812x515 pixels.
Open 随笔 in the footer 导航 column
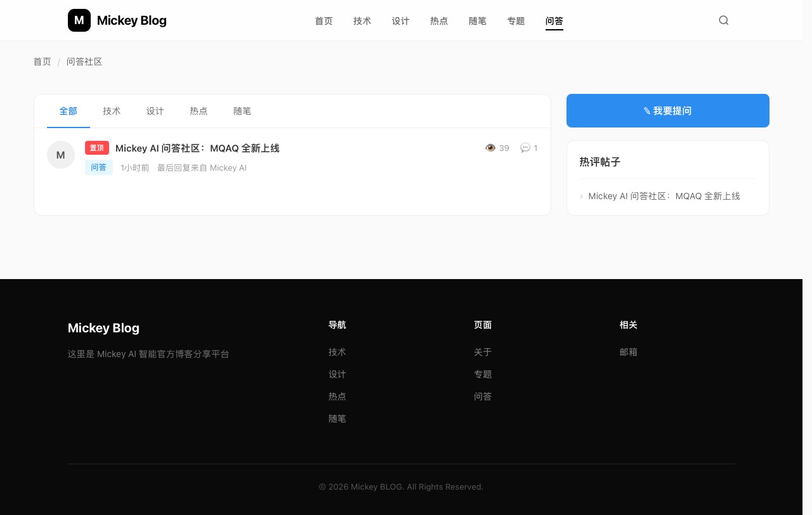point(337,419)
